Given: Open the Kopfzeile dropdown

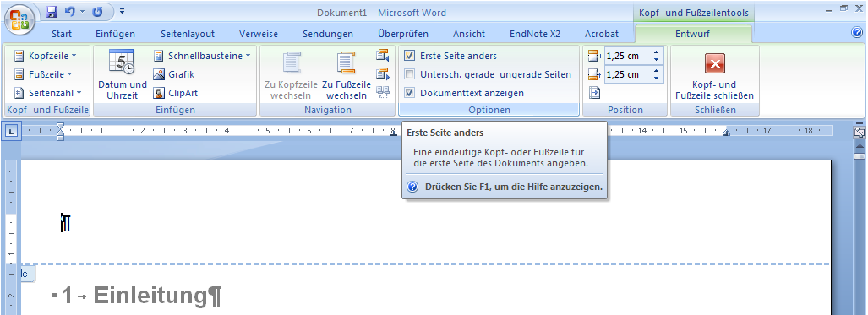Looking at the screenshot, I should [x=46, y=56].
